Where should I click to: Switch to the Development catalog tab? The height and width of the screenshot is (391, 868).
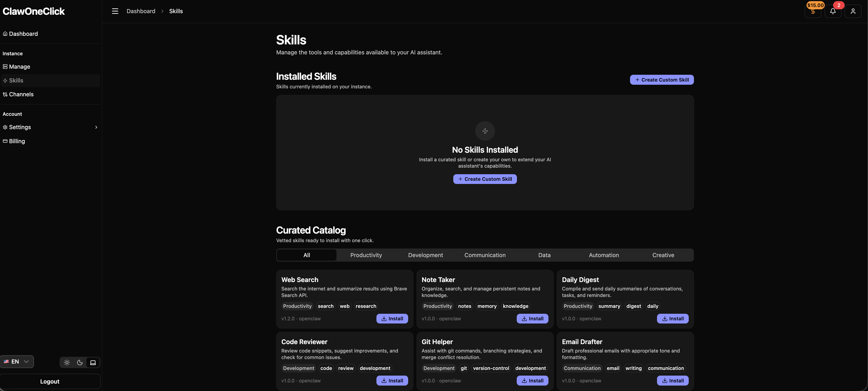pyautogui.click(x=425, y=255)
